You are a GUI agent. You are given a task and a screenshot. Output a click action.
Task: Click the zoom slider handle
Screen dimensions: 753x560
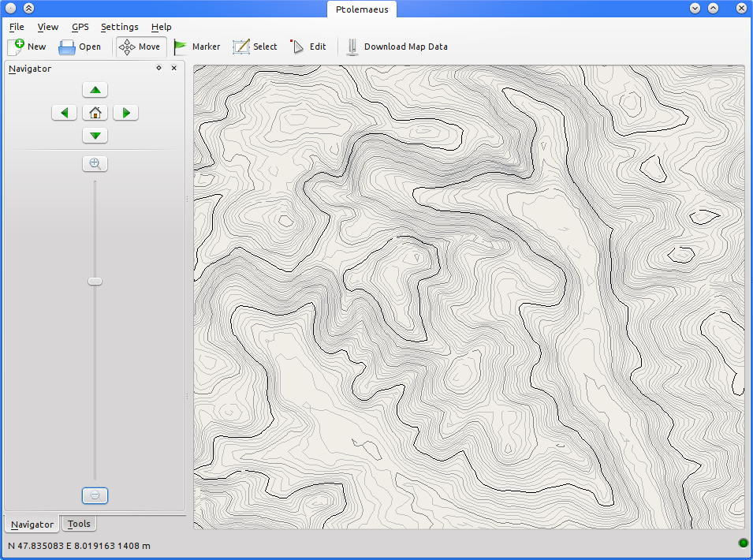(x=95, y=281)
